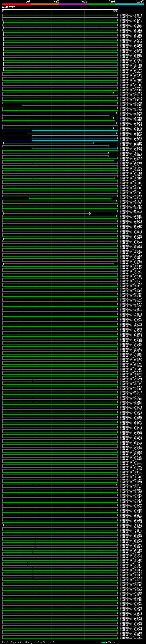Click the purple ~60% legend segment
The image size is (146, 644).
click(73, 4)
